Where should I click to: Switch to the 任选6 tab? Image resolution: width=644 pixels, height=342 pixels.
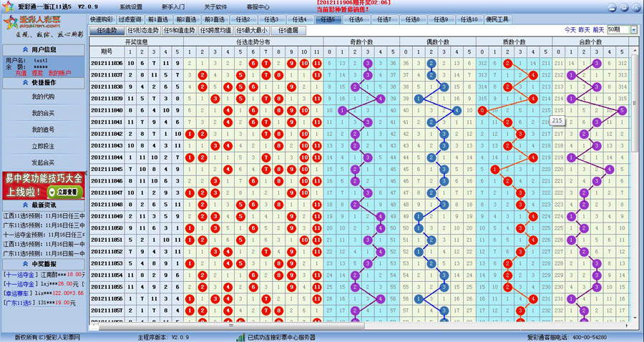coord(356,19)
